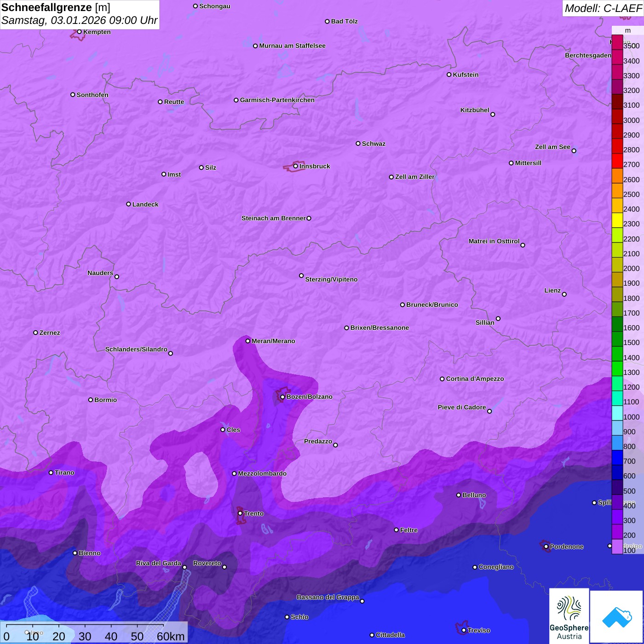Click the Trento city marker dot

pyautogui.click(x=240, y=513)
